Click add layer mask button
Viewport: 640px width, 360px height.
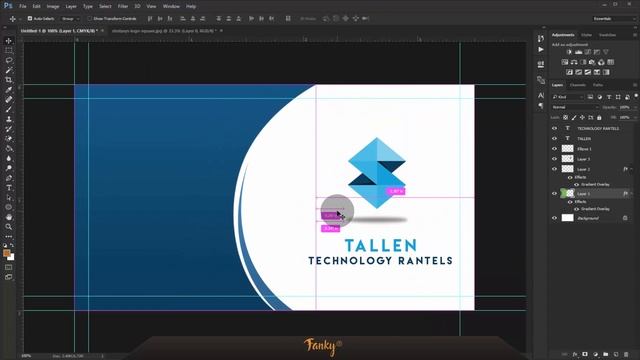pyautogui.click(x=585, y=354)
